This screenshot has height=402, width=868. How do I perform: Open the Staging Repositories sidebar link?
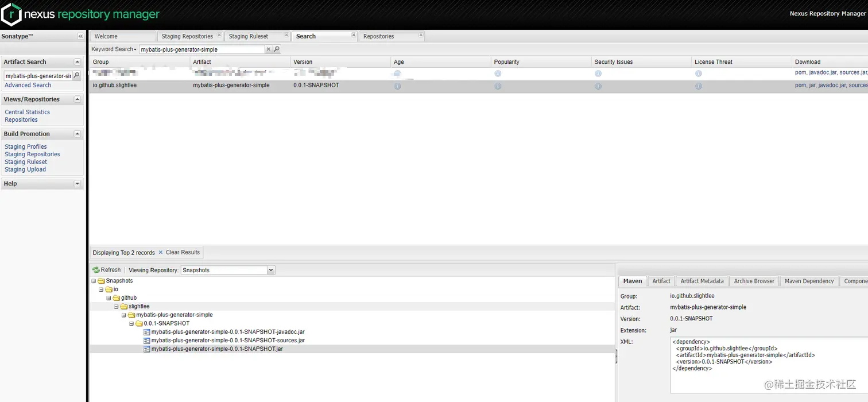[32, 154]
